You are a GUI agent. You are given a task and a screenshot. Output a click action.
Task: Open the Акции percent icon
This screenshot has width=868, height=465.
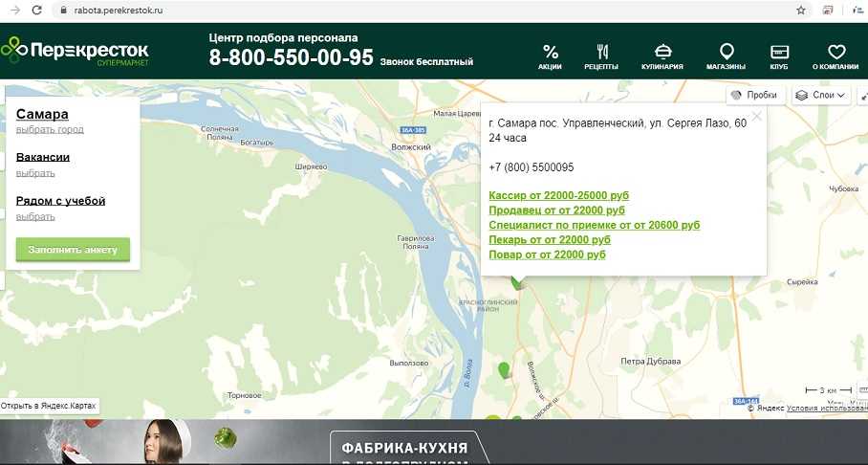tap(550, 52)
